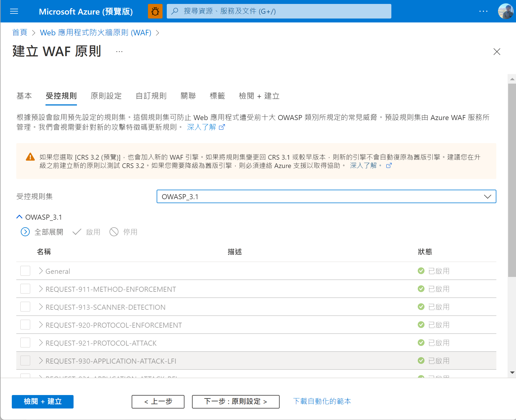Screen dimensions: 516x420
Task: Open the user account avatar menu
Action: click(505, 11)
